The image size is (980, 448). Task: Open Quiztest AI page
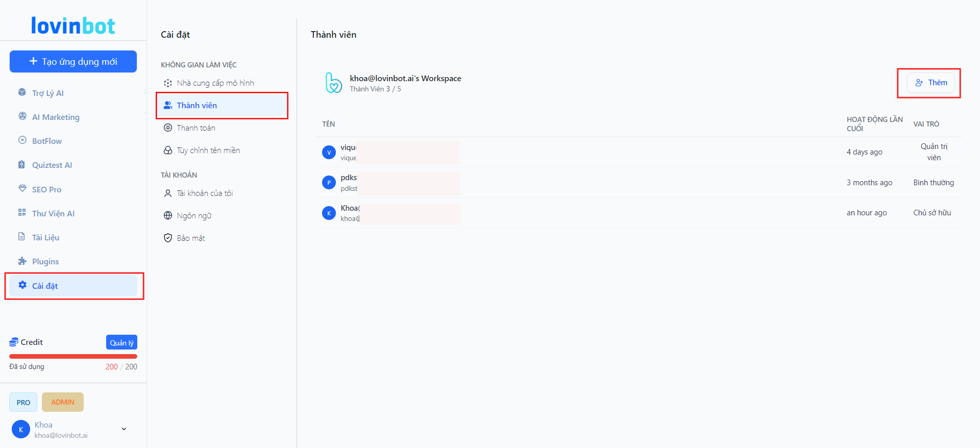pyautogui.click(x=52, y=165)
